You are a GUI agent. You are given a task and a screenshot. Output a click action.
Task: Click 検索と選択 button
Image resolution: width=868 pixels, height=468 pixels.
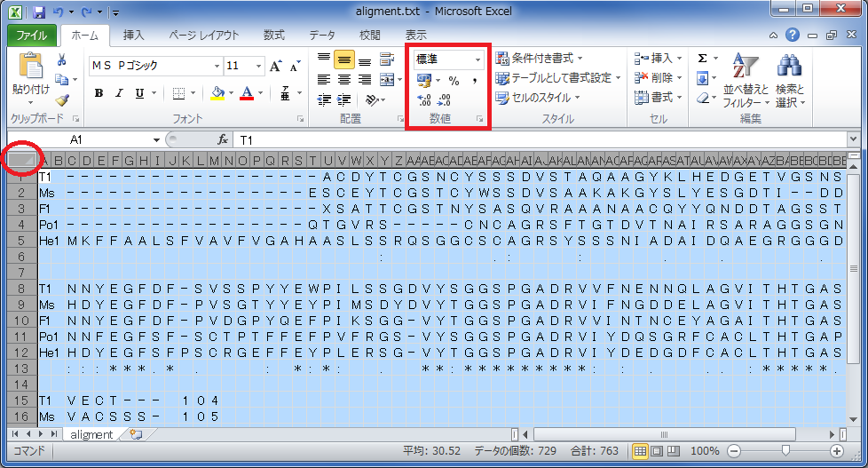(x=789, y=78)
